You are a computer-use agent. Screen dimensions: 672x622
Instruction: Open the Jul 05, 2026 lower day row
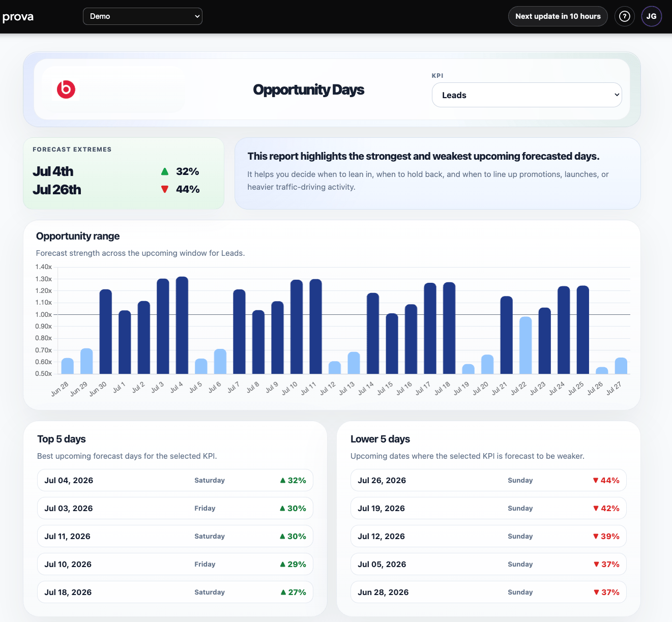click(x=488, y=564)
